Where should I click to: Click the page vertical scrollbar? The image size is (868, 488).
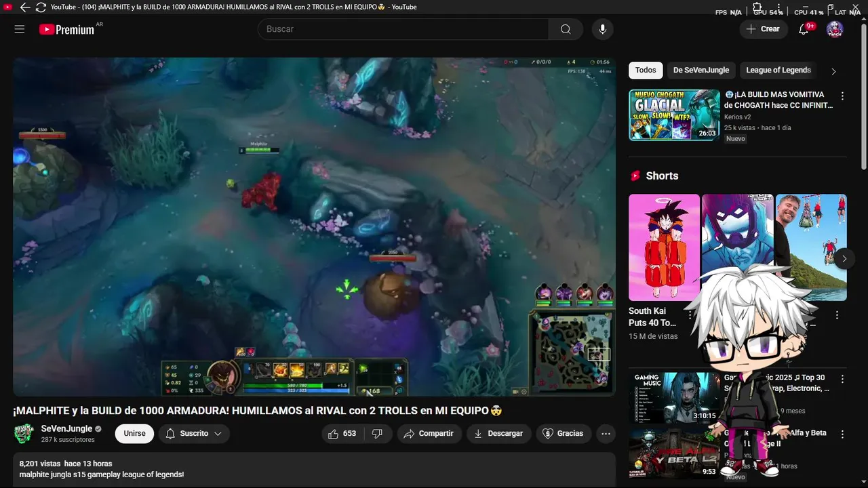click(x=863, y=98)
